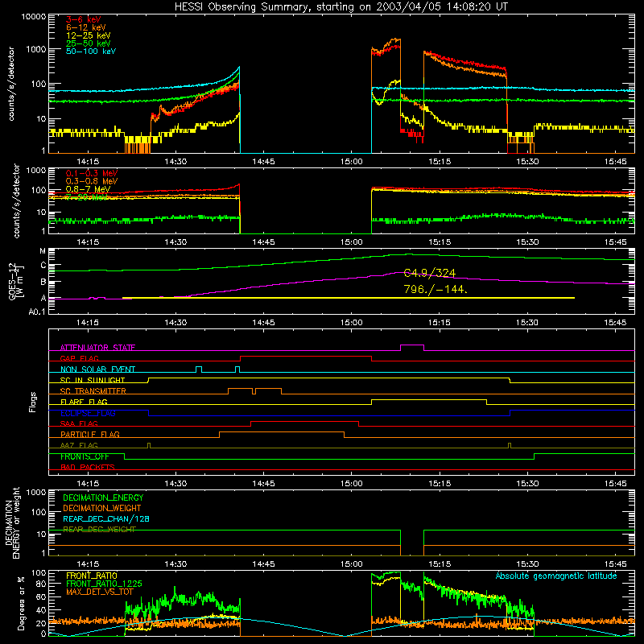Screen dimensions: 644x644
Task: Select the SC_IN_SUNLIGHT flag label
Action: point(93,380)
